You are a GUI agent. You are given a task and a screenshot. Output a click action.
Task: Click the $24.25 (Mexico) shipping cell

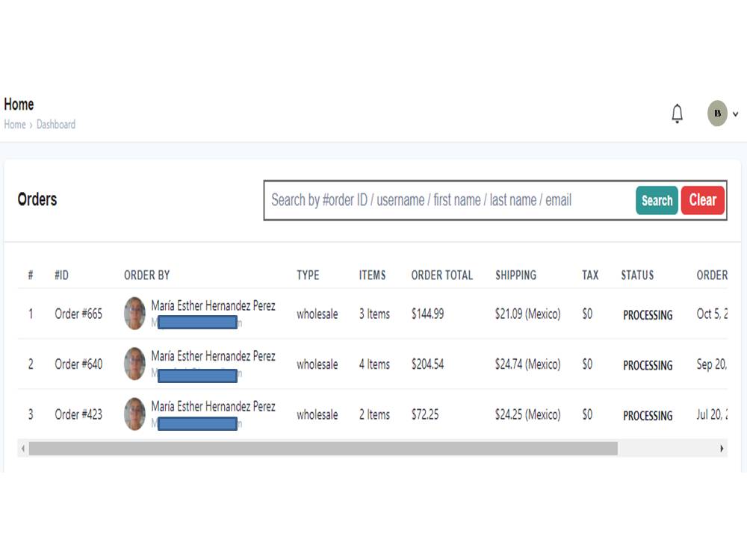click(528, 414)
